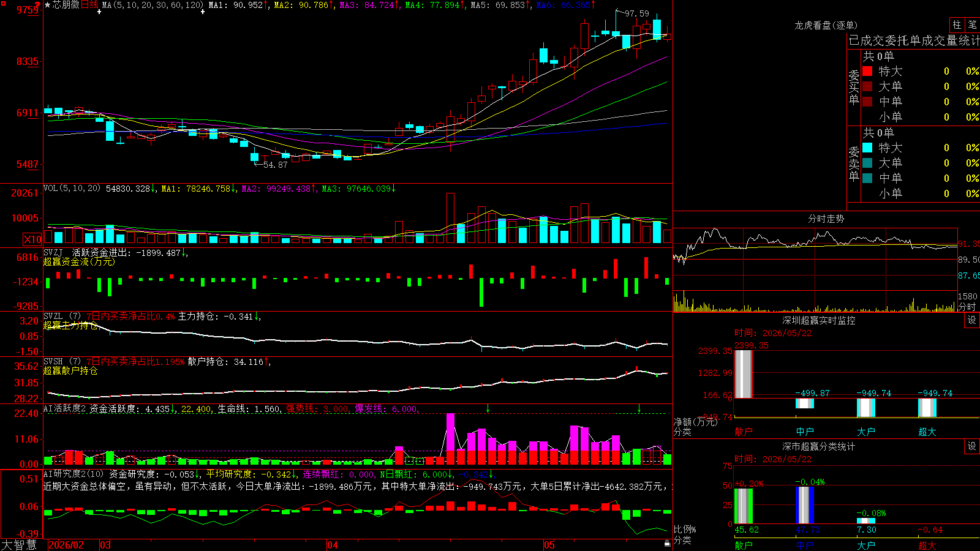
Task: Click the lock icon at chart bottom-right
Action: (667, 544)
